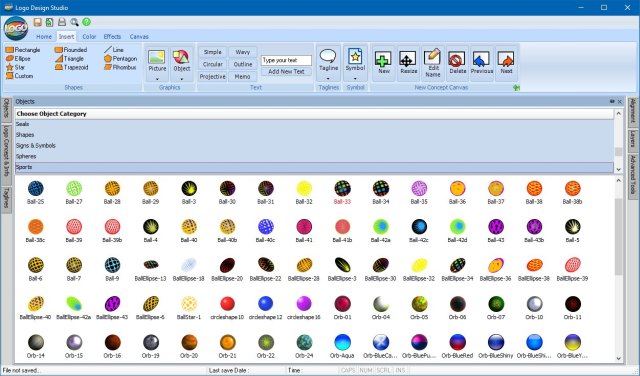Choose the Wavy text style button
The image size is (640, 376).
pyautogui.click(x=242, y=52)
